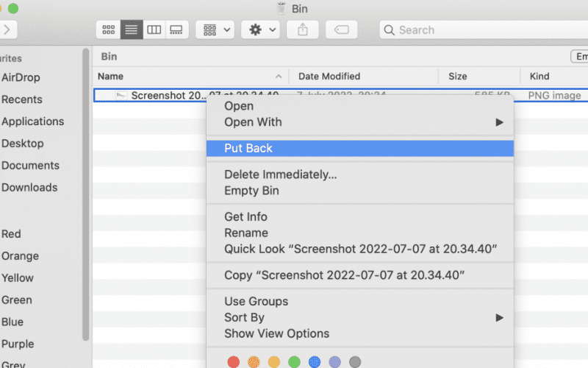Choose Put Back from context menu
Viewport: 588px width, 368px height.
click(248, 149)
